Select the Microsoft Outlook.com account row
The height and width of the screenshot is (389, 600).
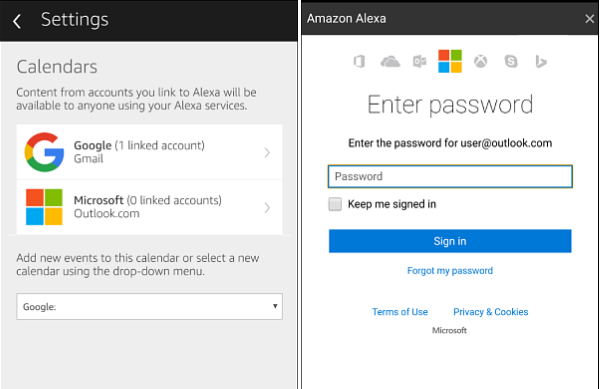click(150, 207)
